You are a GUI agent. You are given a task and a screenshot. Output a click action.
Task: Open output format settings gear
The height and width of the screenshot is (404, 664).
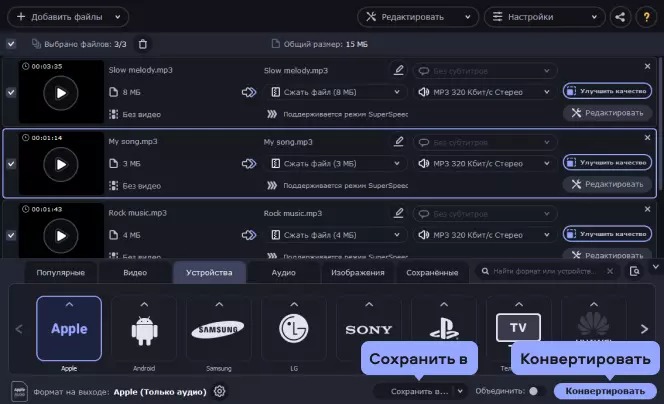tap(219, 391)
